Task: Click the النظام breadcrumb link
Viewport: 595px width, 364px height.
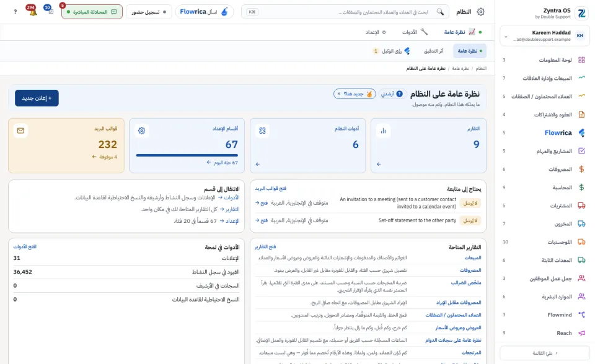Action: 481,68
